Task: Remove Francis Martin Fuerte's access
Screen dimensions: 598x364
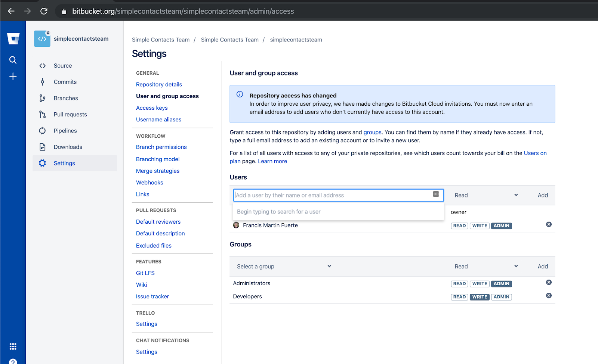Action: pos(549,224)
